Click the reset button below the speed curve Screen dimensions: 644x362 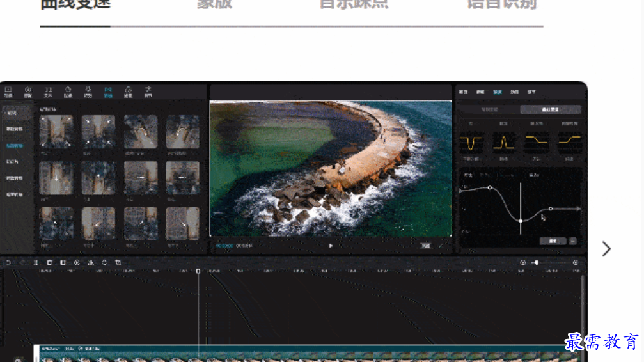(x=553, y=241)
